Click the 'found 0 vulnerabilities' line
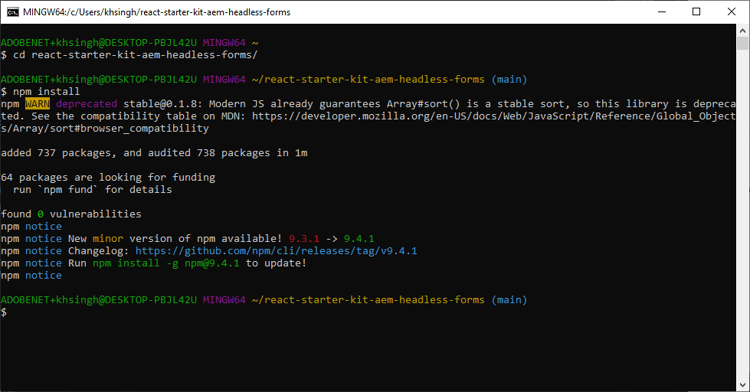 click(x=71, y=214)
